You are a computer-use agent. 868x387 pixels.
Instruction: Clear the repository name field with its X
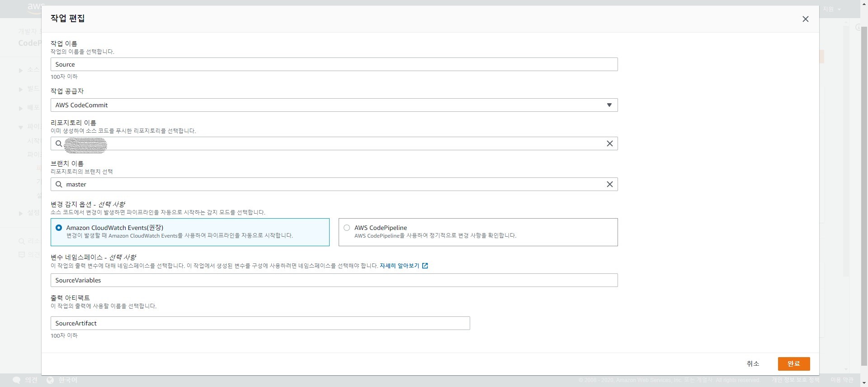click(609, 143)
